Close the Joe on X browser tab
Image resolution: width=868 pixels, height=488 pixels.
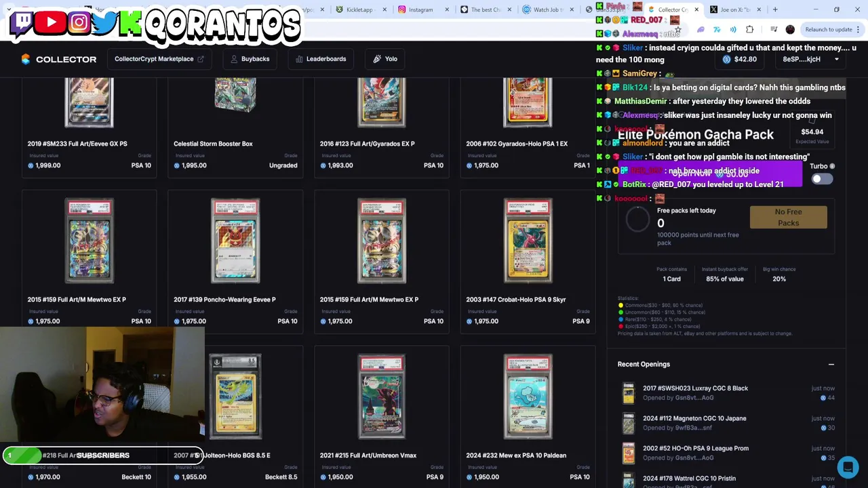pyautogui.click(x=759, y=9)
